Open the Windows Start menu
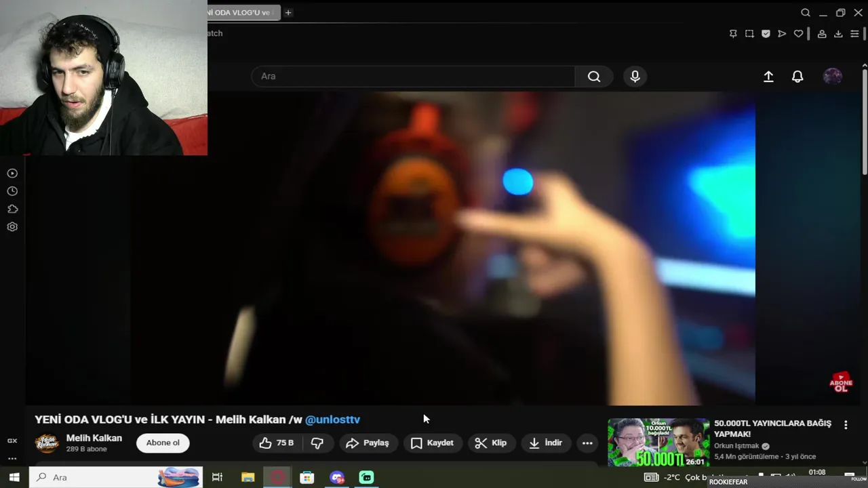 [x=14, y=477]
